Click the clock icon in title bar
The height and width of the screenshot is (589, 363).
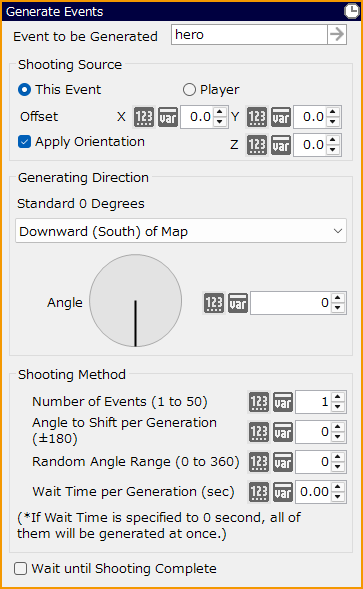352,11
